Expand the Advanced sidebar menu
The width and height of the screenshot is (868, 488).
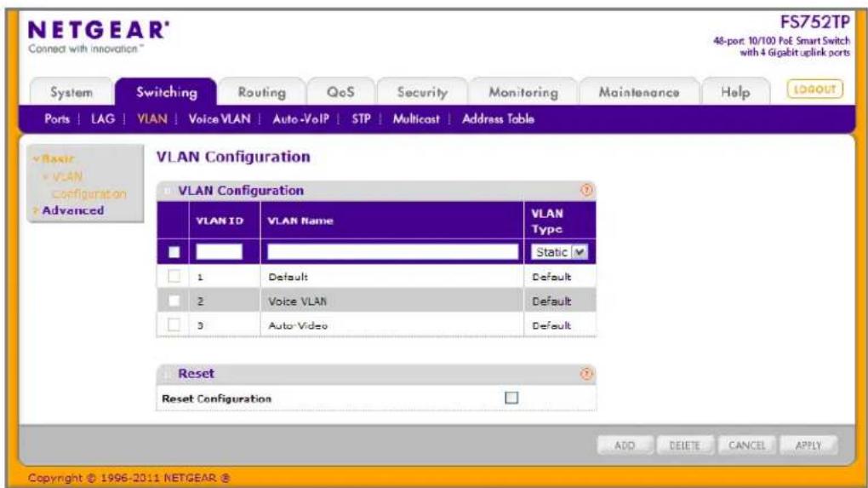click(x=72, y=210)
